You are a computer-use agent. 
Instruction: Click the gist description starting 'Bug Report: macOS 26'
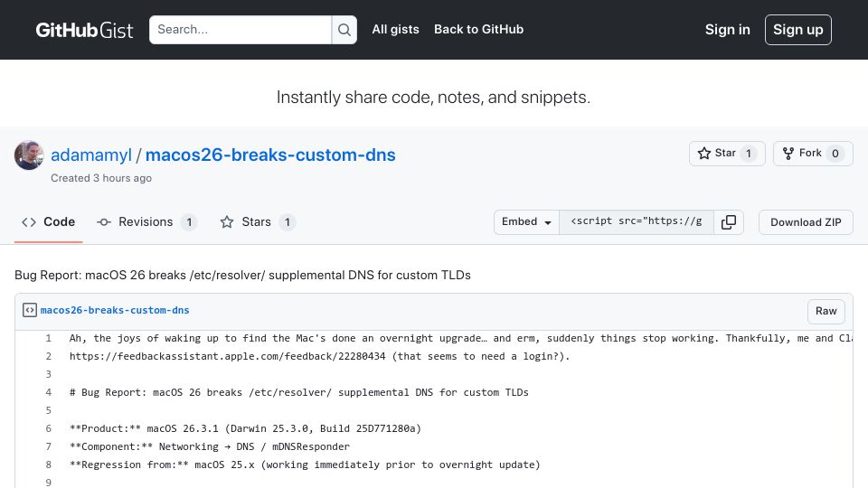242,275
